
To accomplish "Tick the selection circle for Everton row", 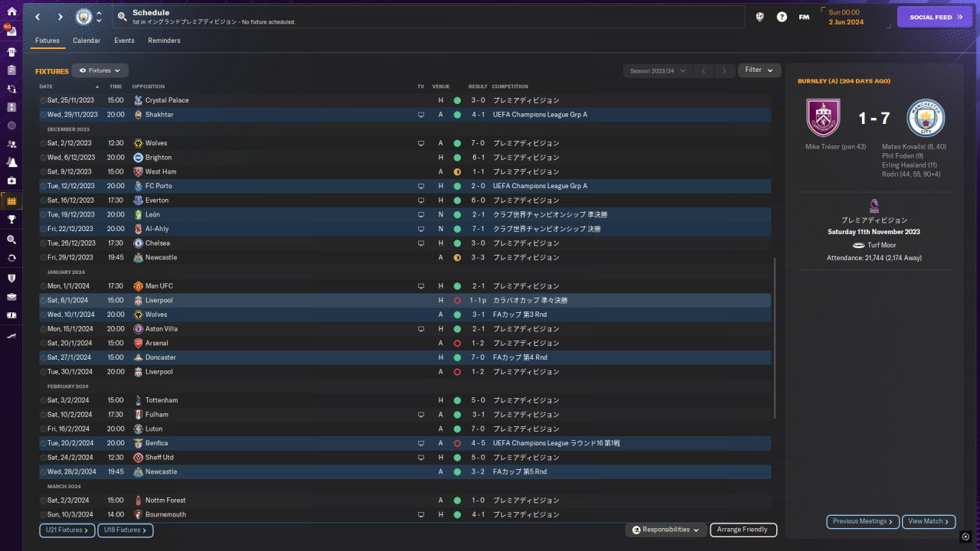I will pyautogui.click(x=43, y=201).
